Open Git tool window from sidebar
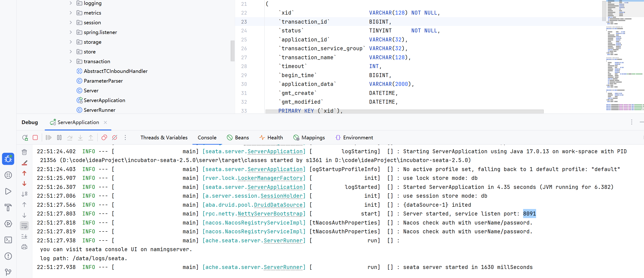Screen dimensions: 644x278 point(8,272)
